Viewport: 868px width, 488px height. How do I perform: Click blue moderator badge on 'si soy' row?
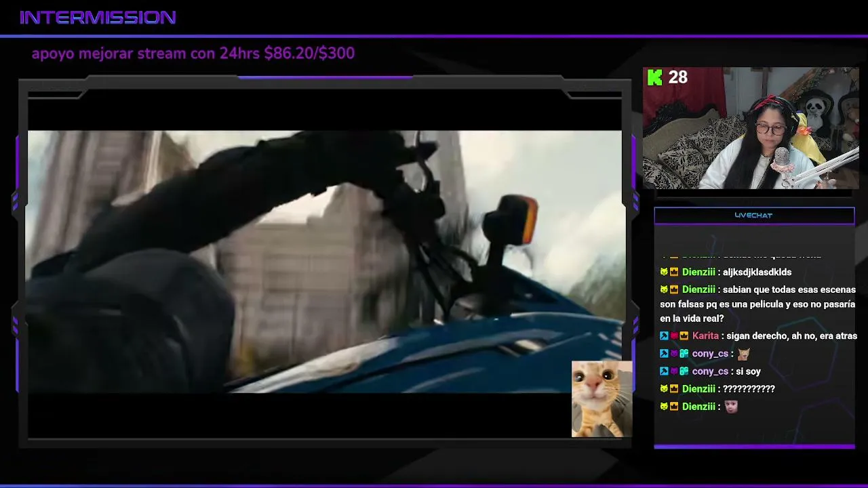point(664,371)
